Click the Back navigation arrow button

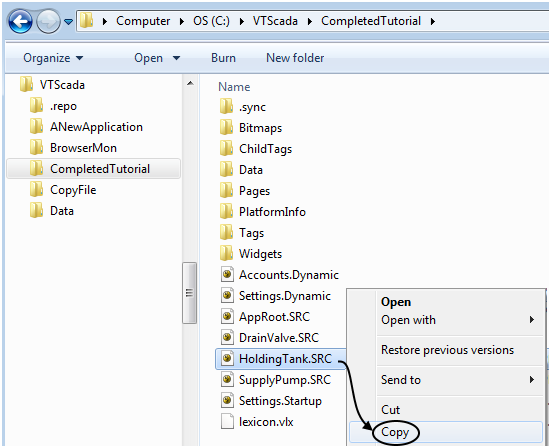(x=20, y=21)
